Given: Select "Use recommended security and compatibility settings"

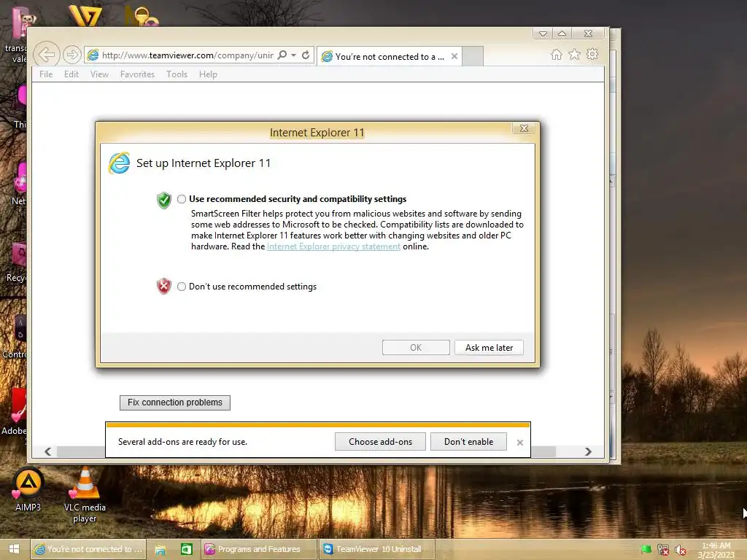Looking at the screenshot, I should [x=182, y=199].
